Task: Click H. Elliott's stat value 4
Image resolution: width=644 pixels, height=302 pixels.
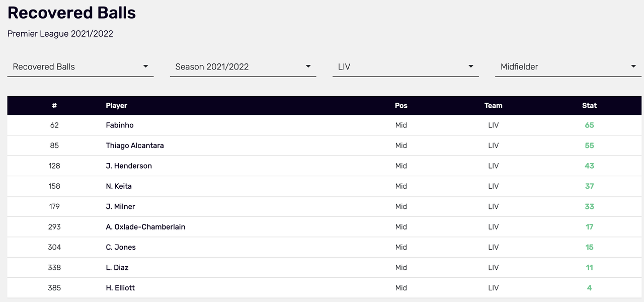Action: (x=589, y=288)
